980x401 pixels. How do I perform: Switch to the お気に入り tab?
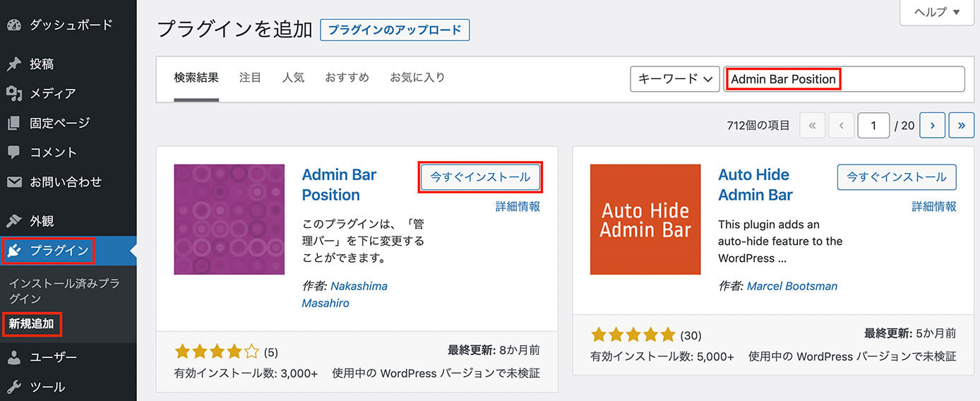point(417,78)
